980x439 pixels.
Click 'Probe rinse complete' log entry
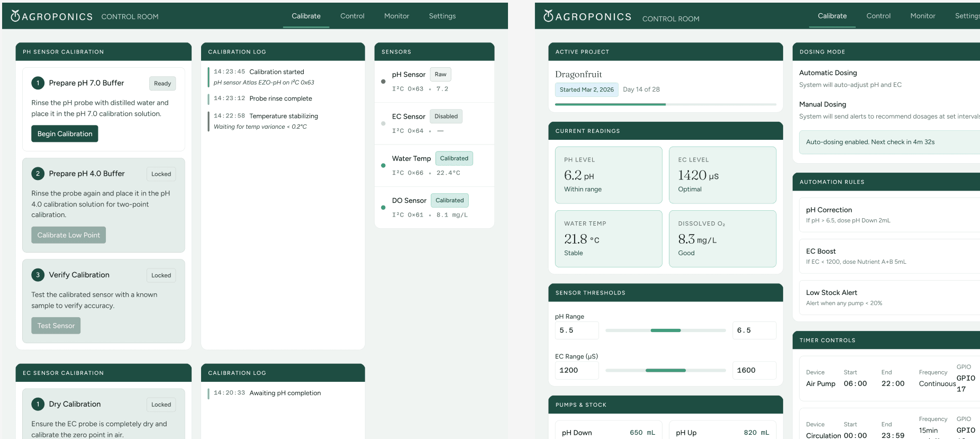(283, 98)
